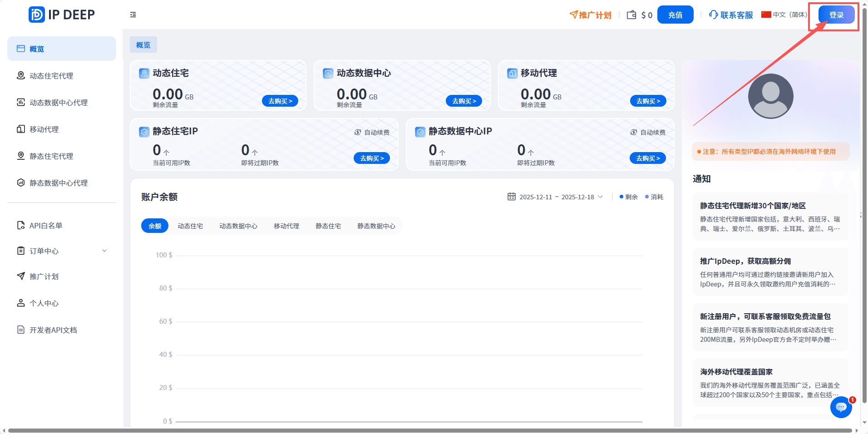The height and width of the screenshot is (434, 868).
Task: Click the 登录 button
Action: (836, 15)
